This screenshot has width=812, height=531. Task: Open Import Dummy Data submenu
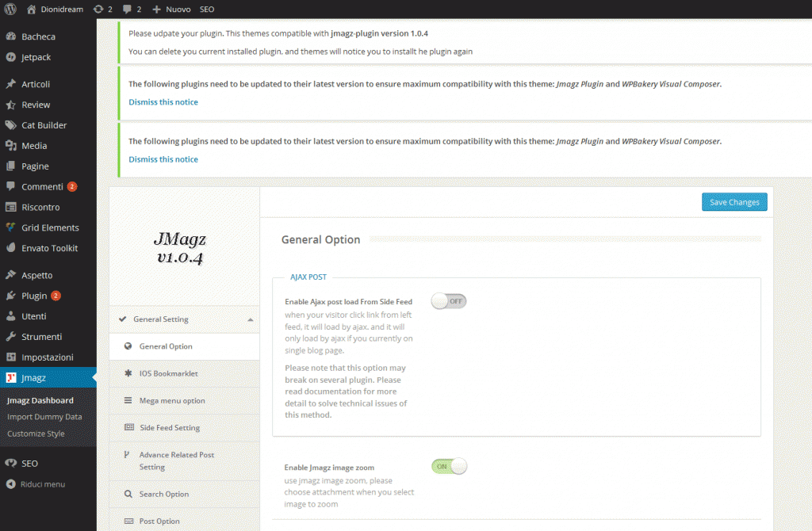point(44,417)
